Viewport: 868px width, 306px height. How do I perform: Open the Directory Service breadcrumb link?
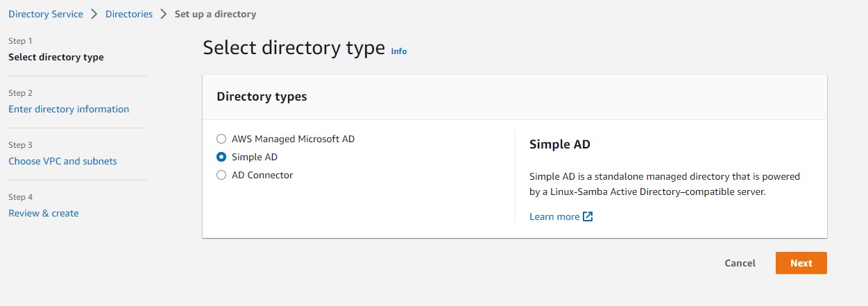(x=46, y=14)
